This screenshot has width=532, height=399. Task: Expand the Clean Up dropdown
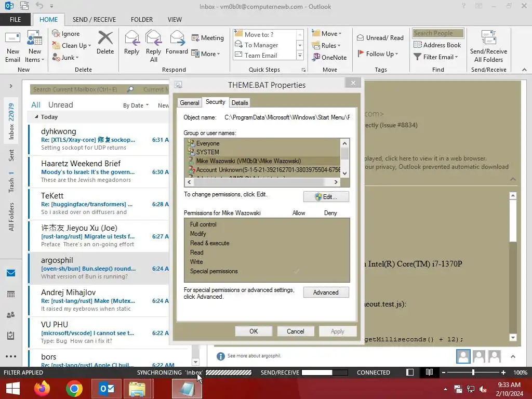point(89,46)
